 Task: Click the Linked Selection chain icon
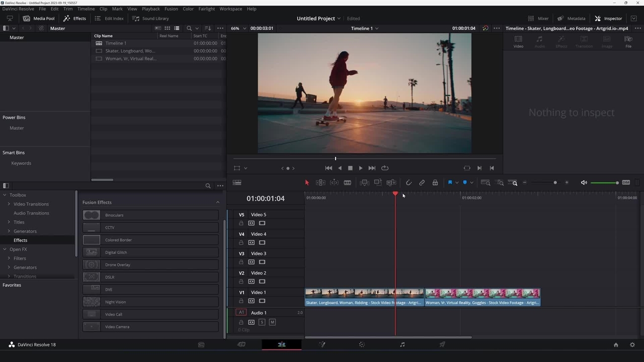point(422,183)
